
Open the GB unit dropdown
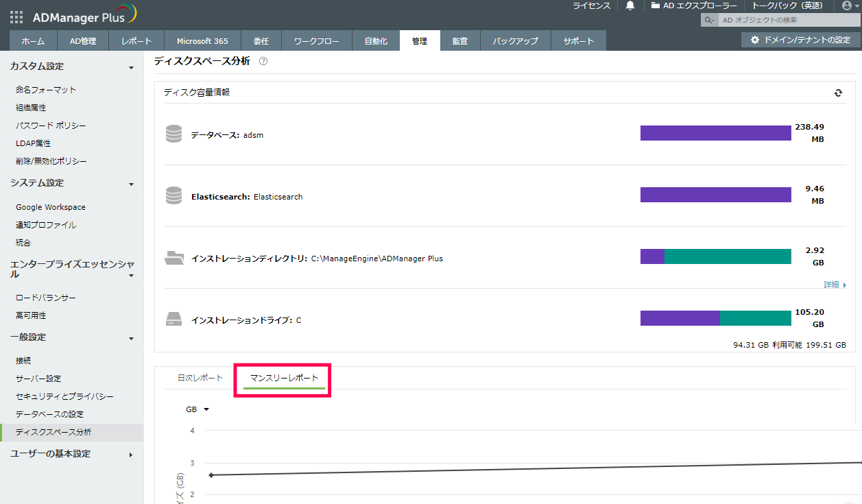pos(197,409)
